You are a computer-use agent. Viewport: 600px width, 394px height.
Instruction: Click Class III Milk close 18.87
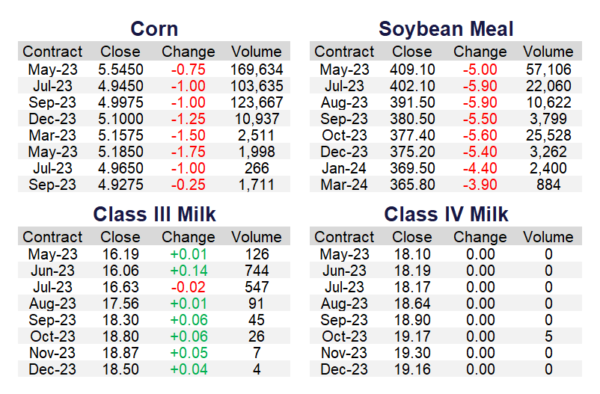(x=120, y=353)
